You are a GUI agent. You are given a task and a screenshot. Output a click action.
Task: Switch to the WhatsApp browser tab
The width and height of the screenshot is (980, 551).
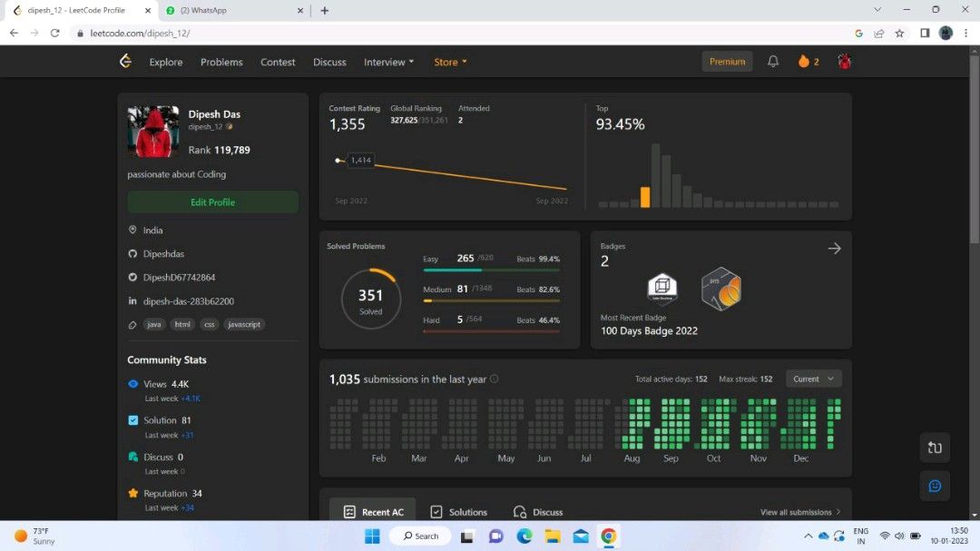(234, 11)
